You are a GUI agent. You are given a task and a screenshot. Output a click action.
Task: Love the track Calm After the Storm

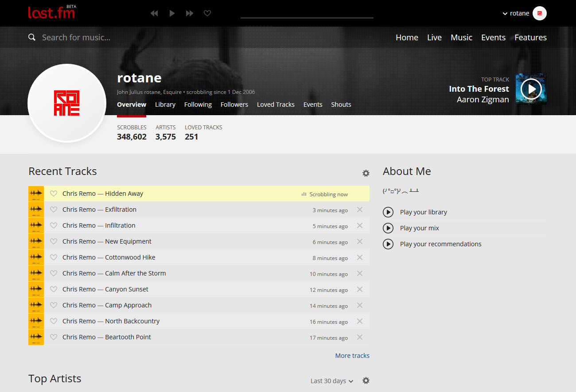pos(54,273)
